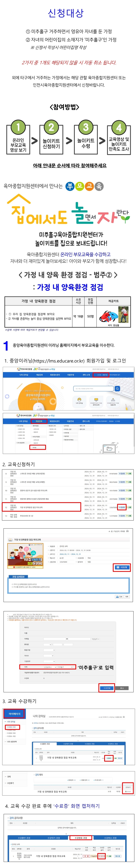The width and height of the screenshot is (137, 868).
Task: Click enrollment count 207/5000 in course list
Action: (113, 499)
